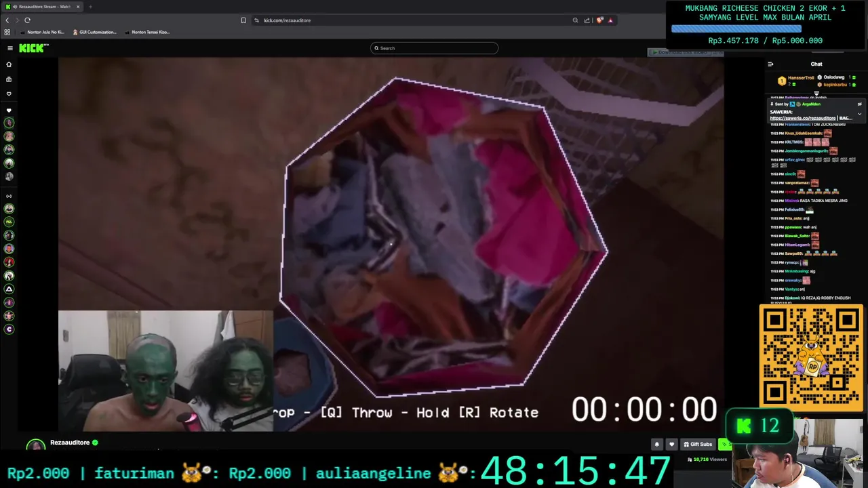Open GUI Customization bookmark
The height and width of the screenshot is (488, 868).
pyautogui.click(x=94, y=32)
